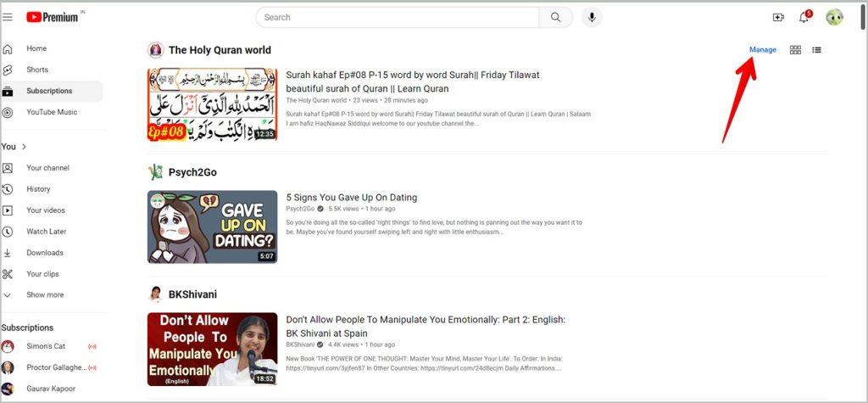
Task: Click the 'So you're doing all' description
Action: click(x=434, y=227)
